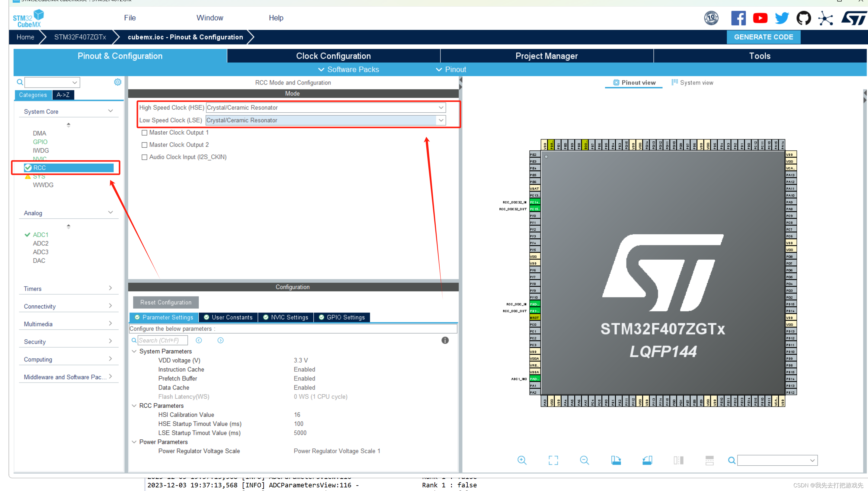Open the Twitter bird icon

(782, 18)
